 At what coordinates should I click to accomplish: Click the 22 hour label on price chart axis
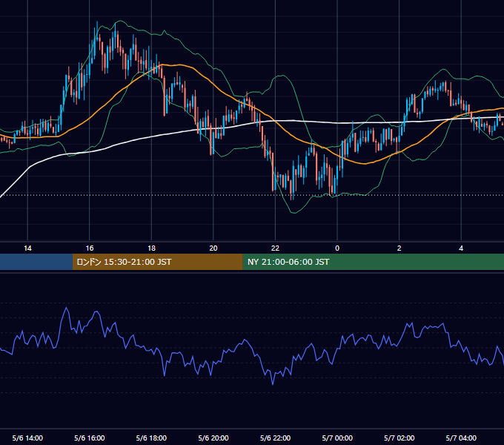pos(275,248)
